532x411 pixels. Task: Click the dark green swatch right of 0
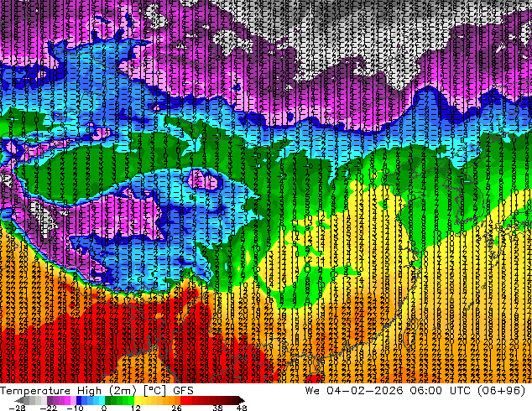108,400
